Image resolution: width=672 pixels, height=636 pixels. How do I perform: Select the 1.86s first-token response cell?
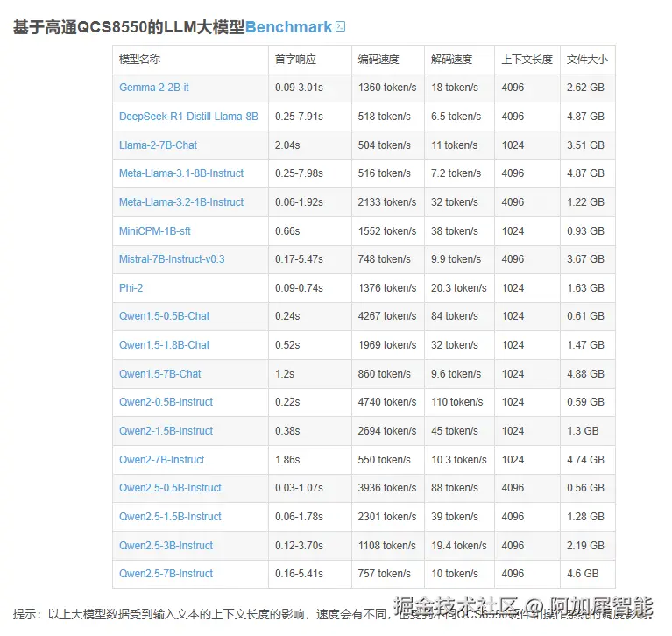pyautogui.click(x=310, y=459)
